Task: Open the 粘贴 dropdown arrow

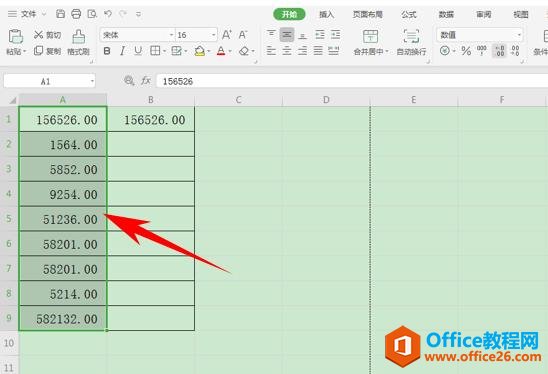Action: click(x=25, y=51)
